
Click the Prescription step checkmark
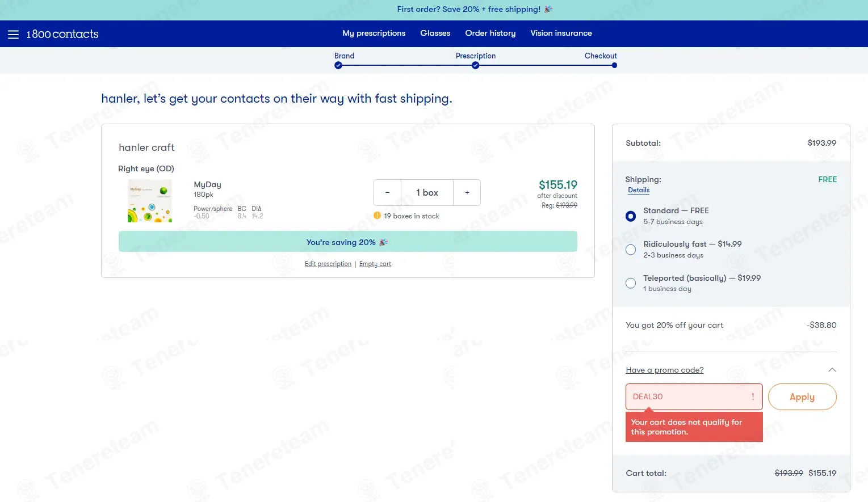pos(476,65)
